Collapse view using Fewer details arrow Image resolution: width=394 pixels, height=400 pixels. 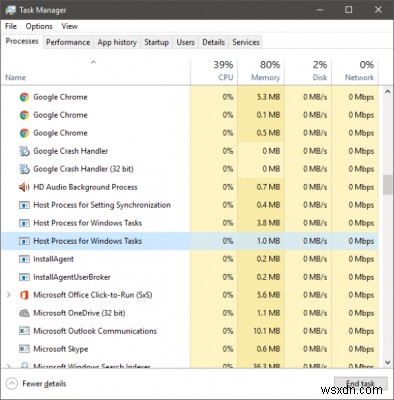[x=12, y=384]
